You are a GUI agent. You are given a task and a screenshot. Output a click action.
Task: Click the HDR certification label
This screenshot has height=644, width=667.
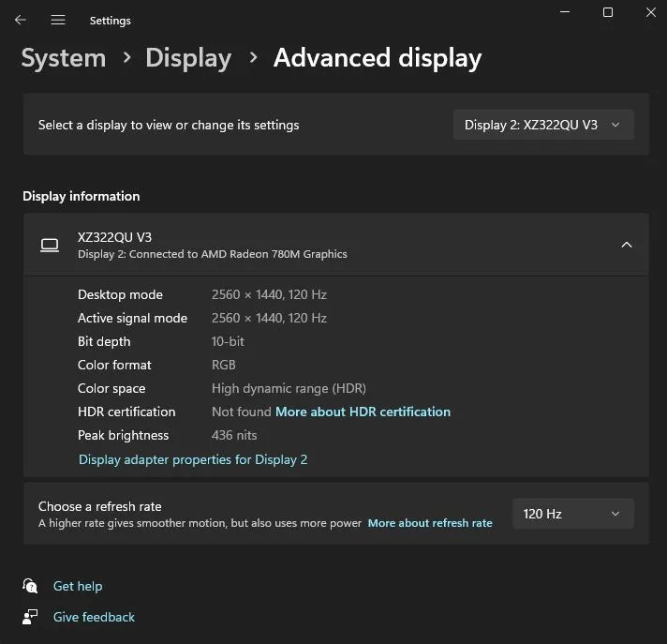click(x=126, y=412)
